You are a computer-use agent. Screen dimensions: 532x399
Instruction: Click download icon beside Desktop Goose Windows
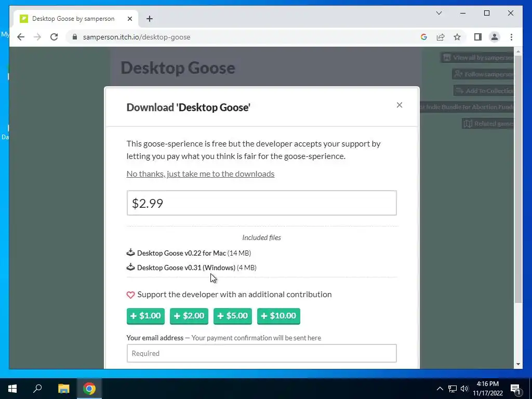pos(130,267)
